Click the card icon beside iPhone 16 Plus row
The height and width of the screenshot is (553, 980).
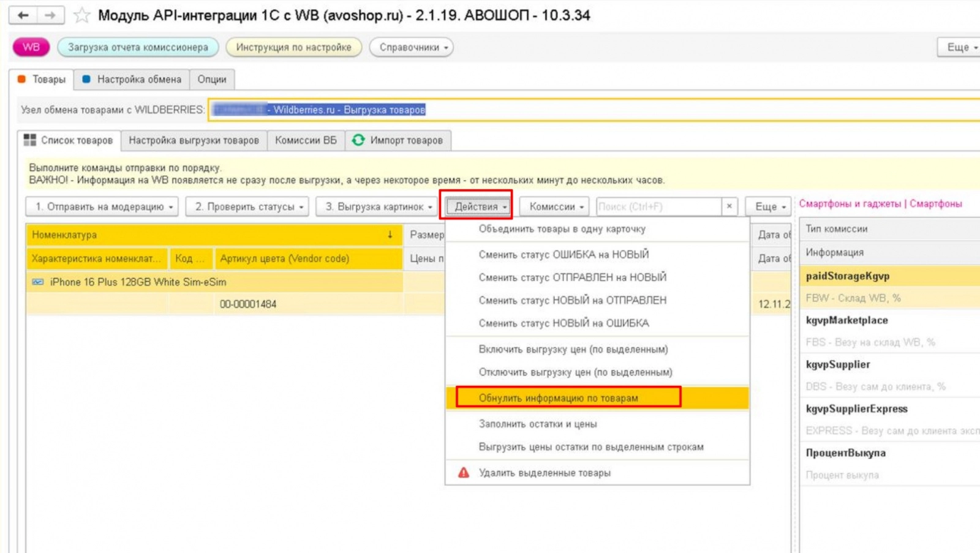tap(38, 282)
